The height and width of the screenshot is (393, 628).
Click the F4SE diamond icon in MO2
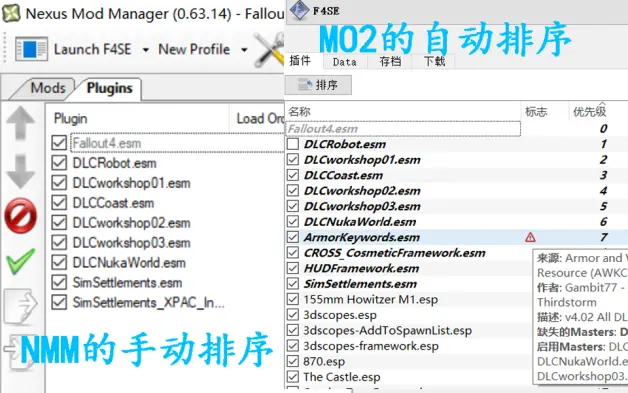click(299, 10)
